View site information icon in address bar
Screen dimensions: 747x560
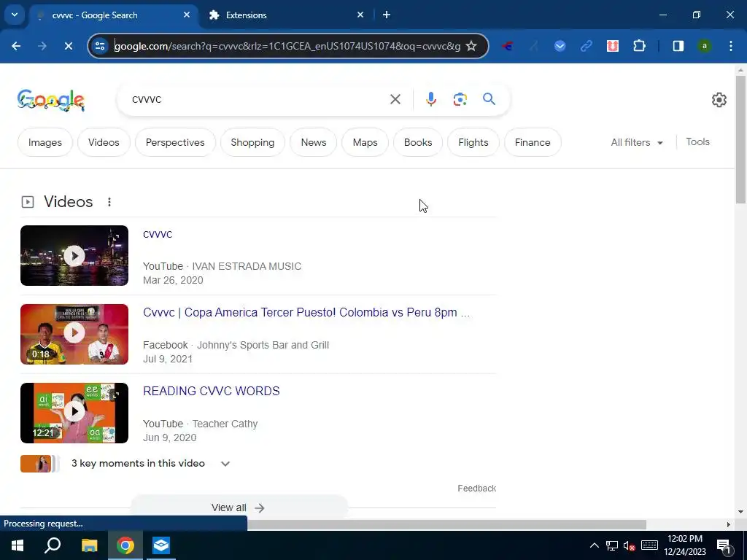pos(100,46)
